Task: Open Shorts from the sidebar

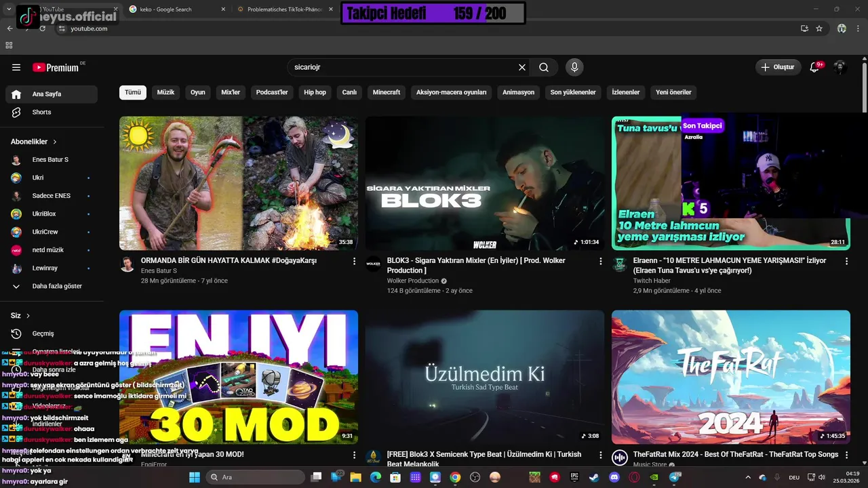Action: 52,112
